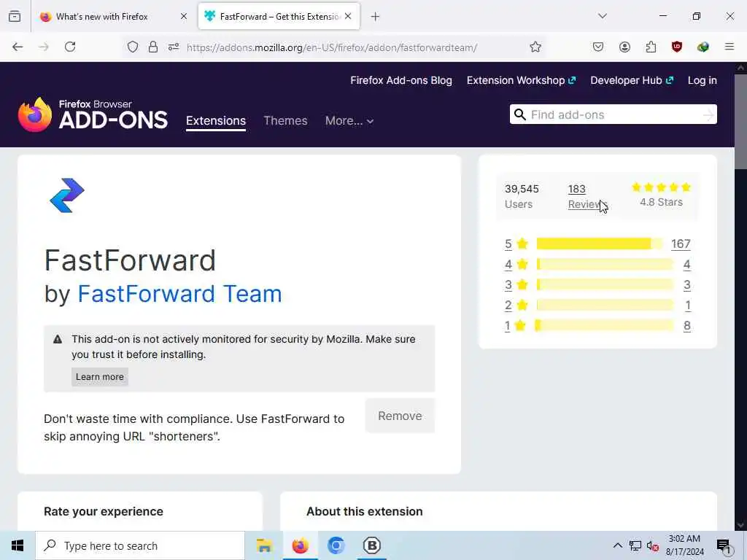The image size is (747, 560).
Task: Open the Windows Start menu
Action: [x=18, y=545]
